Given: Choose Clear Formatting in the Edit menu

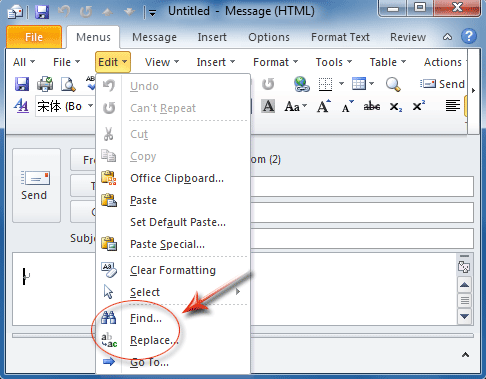Looking at the screenshot, I should (173, 270).
